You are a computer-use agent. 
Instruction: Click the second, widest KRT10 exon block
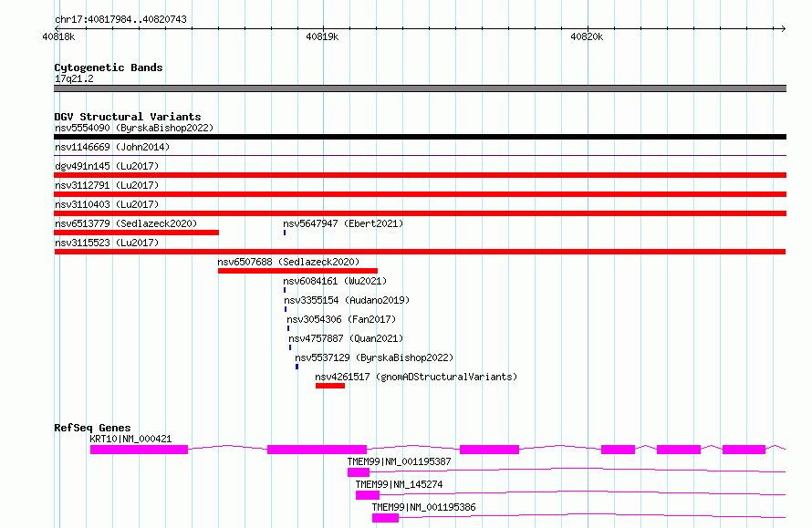317,450
